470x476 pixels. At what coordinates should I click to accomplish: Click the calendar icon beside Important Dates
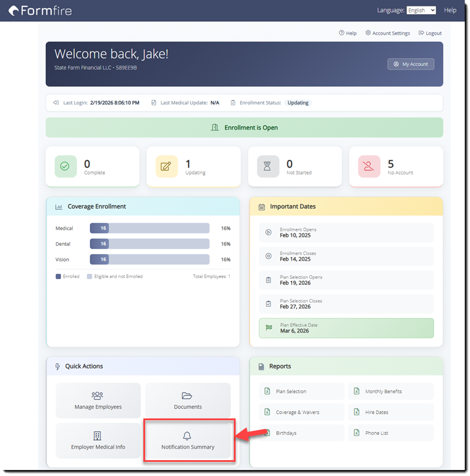(x=261, y=206)
